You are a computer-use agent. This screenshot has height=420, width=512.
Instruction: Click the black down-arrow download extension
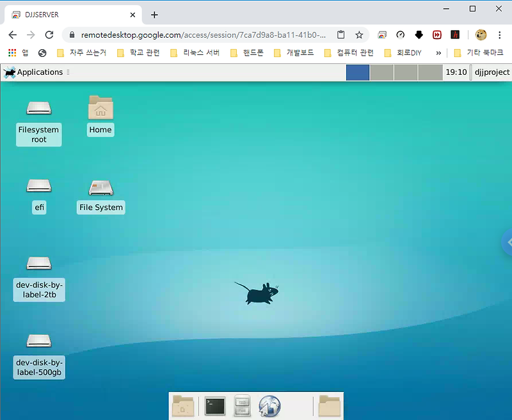(x=419, y=35)
